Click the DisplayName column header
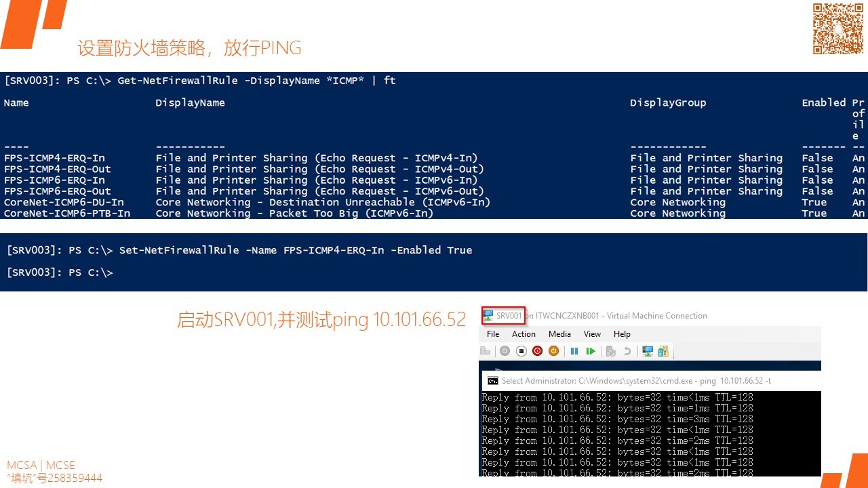Viewport: 868px width, 488px height. (x=190, y=103)
